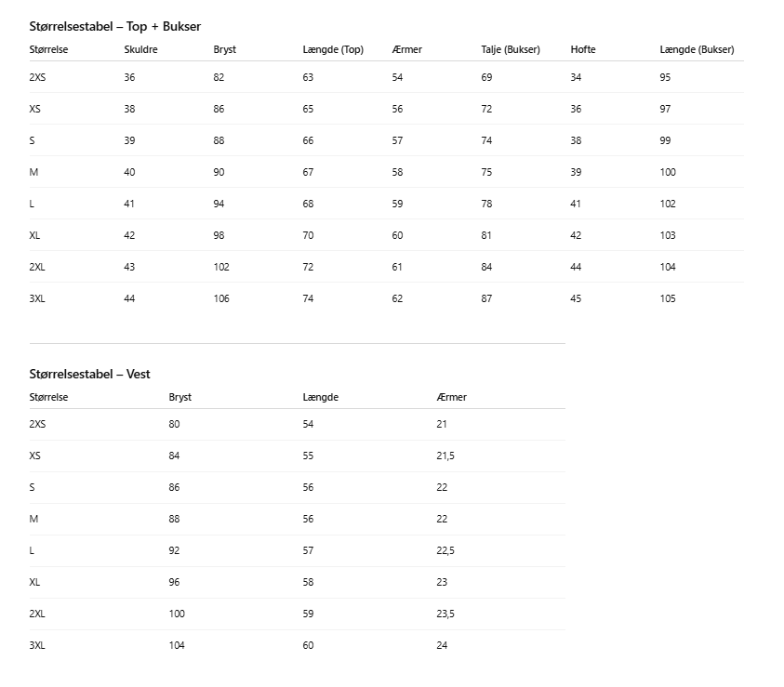Click the trouser length value 105
Screen dimensions: 784x687
(668, 299)
